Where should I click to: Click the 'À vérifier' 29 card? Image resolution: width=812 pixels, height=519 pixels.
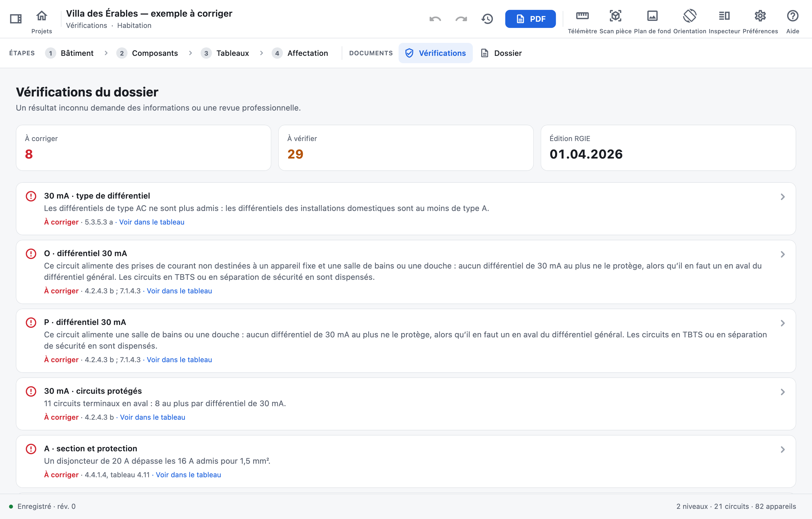pos(406,148)
